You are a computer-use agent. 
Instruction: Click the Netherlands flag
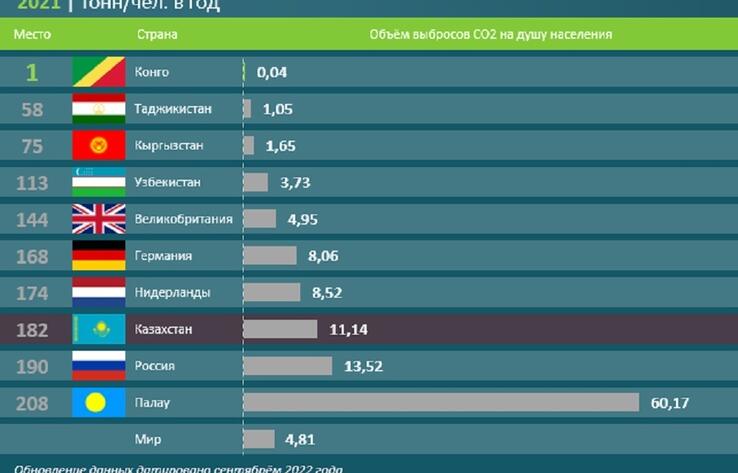99,292
